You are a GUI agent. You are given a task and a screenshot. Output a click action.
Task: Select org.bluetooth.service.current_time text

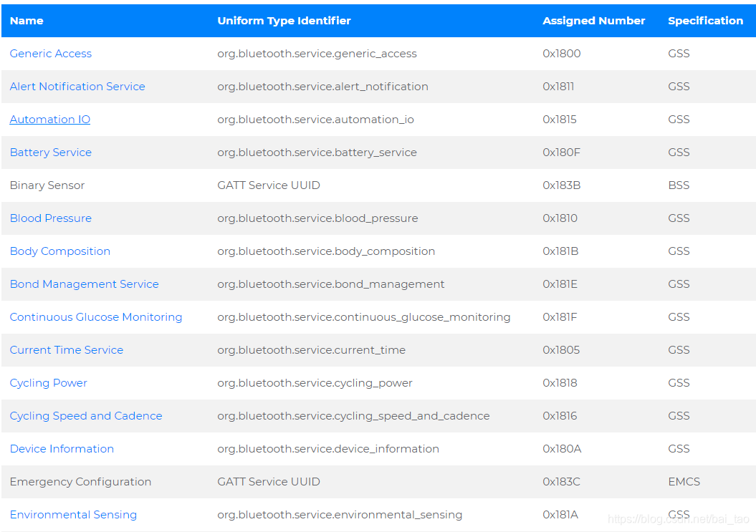[x=312, y=350]
